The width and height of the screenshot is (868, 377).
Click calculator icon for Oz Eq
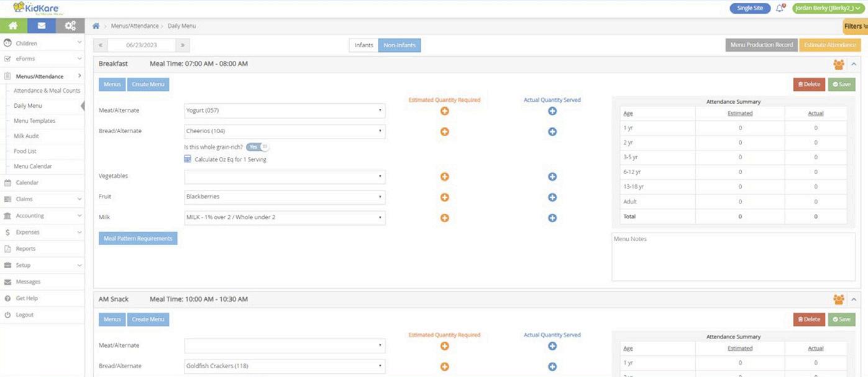[x=188, y=159]
